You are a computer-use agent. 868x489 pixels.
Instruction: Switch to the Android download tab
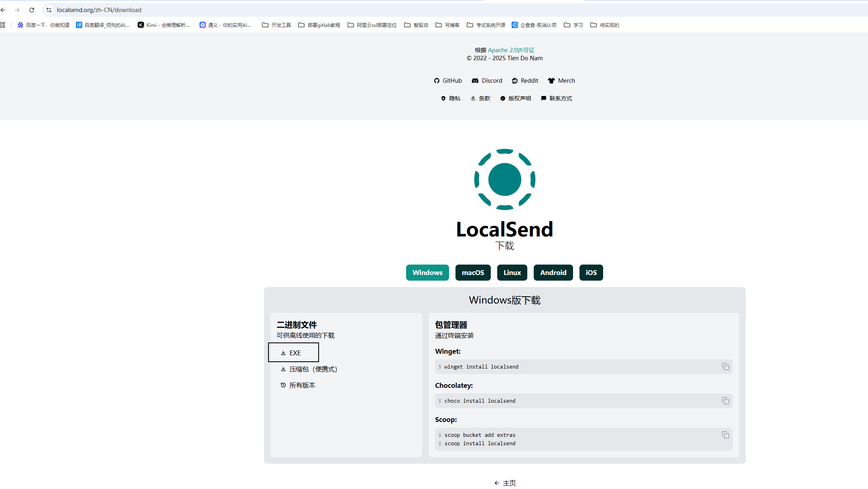553,273
